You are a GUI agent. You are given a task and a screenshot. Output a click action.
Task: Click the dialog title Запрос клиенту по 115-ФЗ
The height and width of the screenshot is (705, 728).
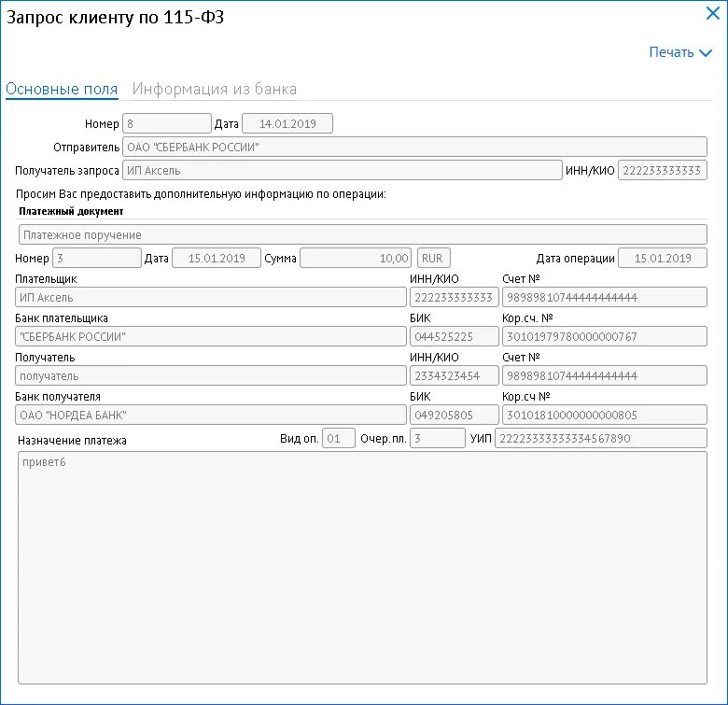tap(115, 17)
